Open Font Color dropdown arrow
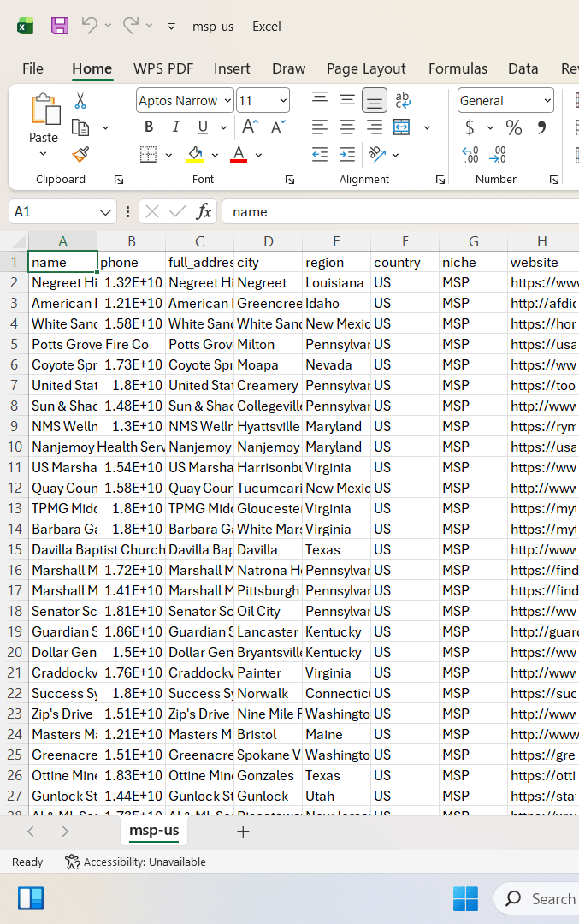This screenshot has width=579, height=924. pos(258,155)
